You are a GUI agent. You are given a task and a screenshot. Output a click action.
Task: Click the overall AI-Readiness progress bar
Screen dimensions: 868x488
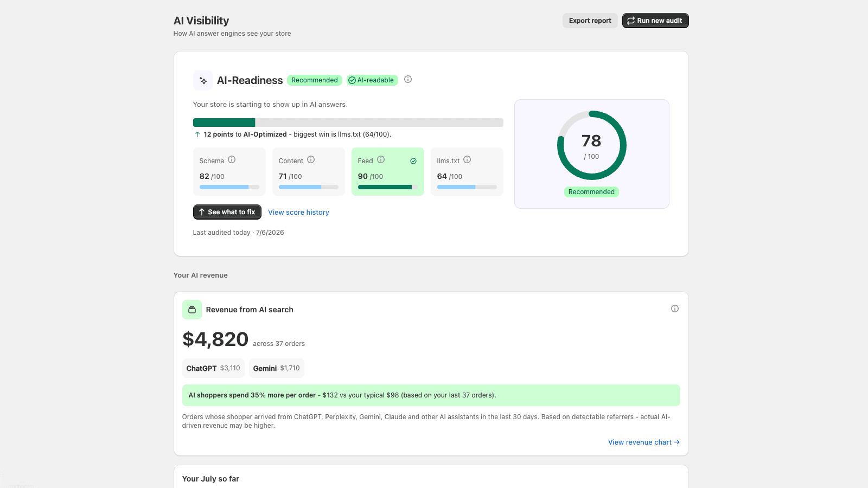coord(348,123)
